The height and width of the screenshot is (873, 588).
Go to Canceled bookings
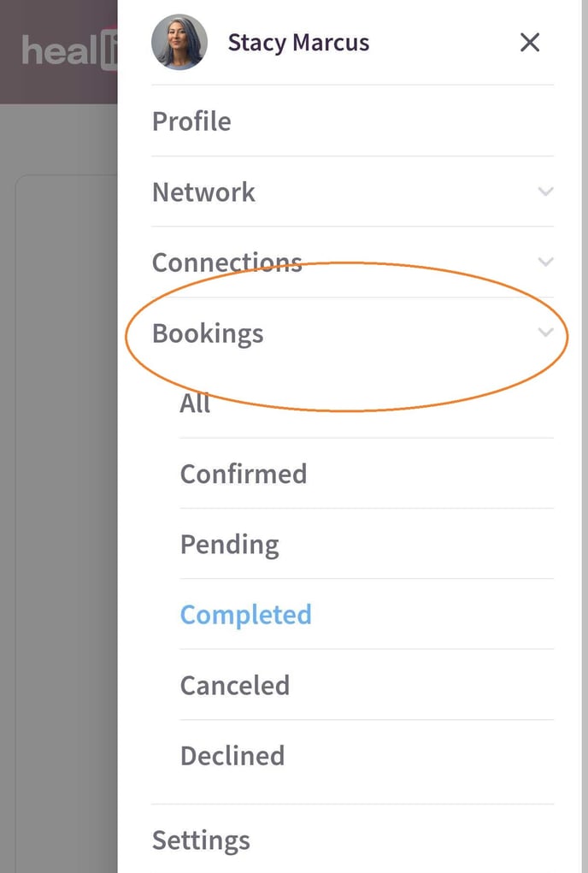coord(234,685)
